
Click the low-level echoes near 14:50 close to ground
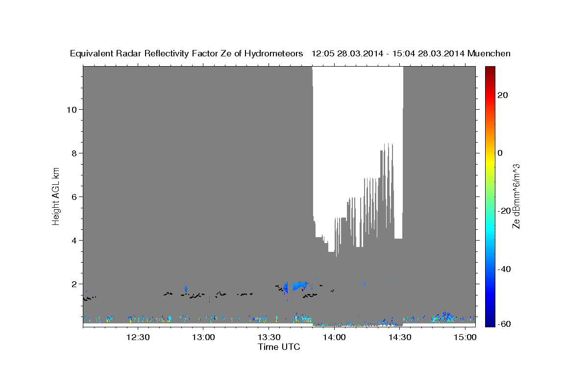[x=443, y=317]
